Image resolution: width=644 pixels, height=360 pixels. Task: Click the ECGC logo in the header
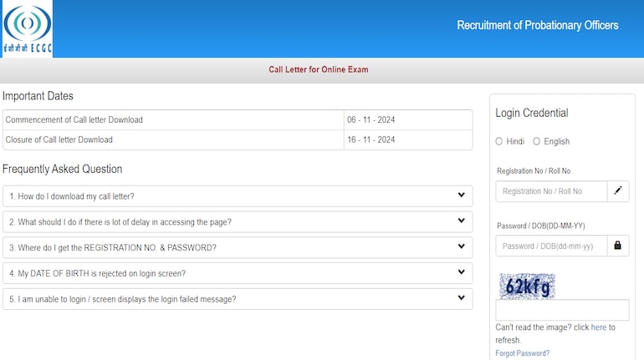coord(27,28)
